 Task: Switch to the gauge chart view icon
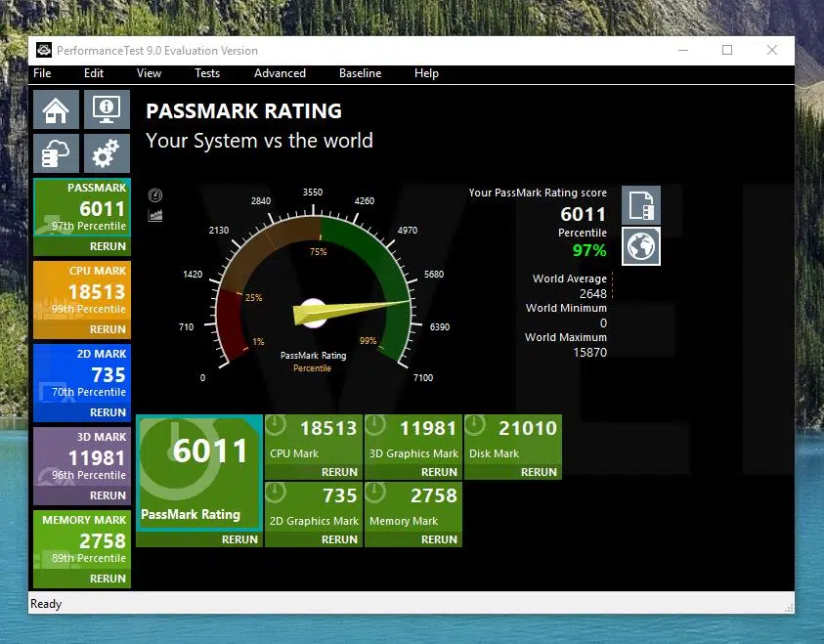point(155,195)
